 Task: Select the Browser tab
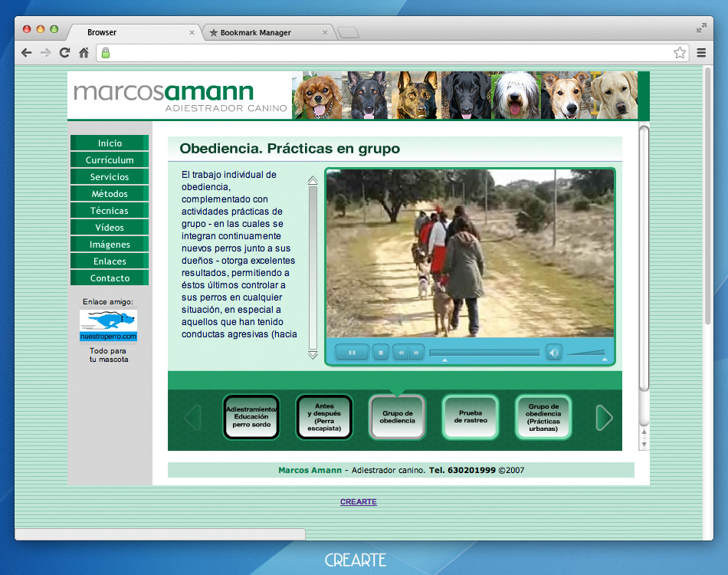[x=135, y=32]
